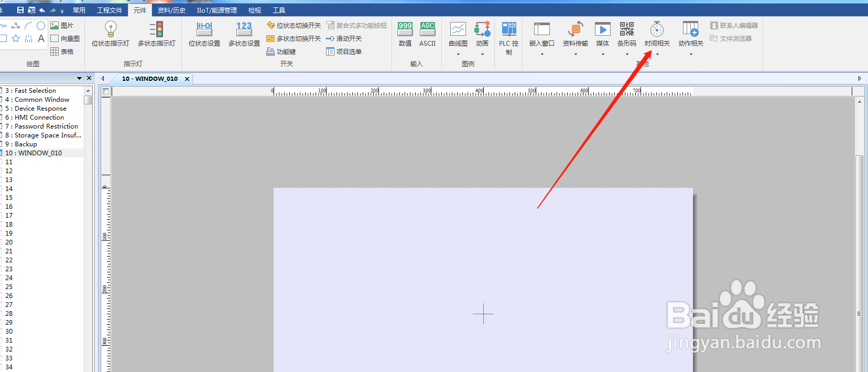Click the right tab scroll arrow
Image resolution: width=868 pixels, height=372 pixels.
(x=860, y=79)
